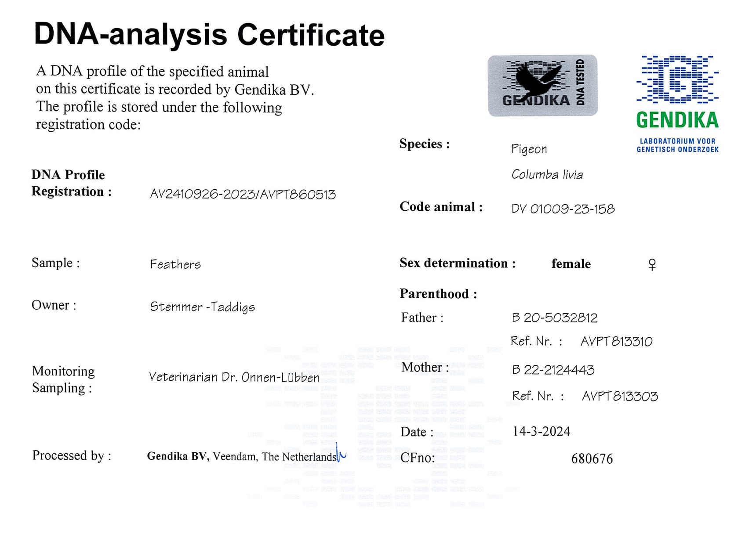Image resolution: width=756 pixels, height=534 pixels.
Task: Click Veterinarian Dr. Onnen-Lübben text
Action: 234,377
